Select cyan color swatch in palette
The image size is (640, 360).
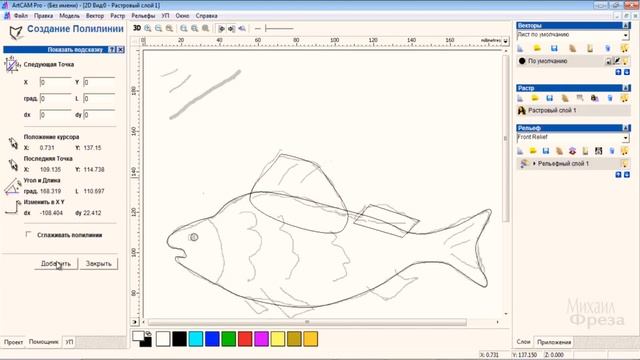click(196, 339)
